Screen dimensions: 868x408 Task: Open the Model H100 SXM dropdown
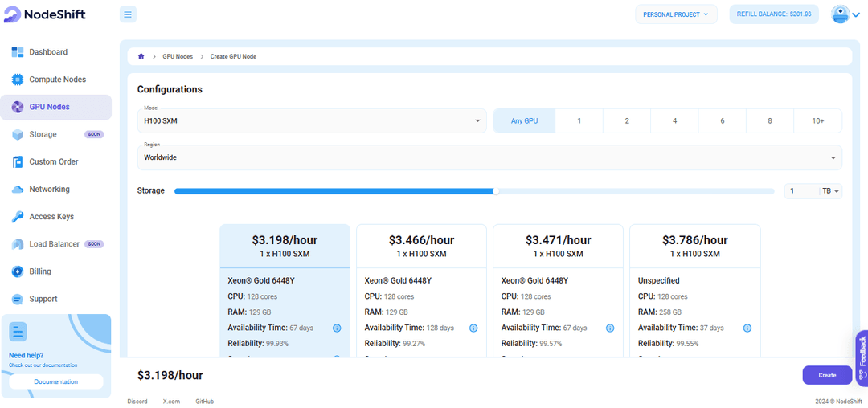click(x=312, y=120)
